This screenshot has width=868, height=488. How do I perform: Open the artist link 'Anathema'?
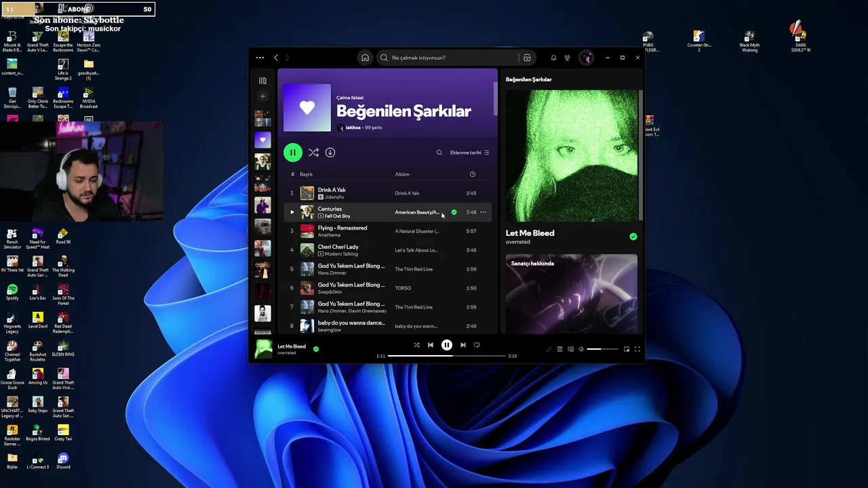[329, 235]
